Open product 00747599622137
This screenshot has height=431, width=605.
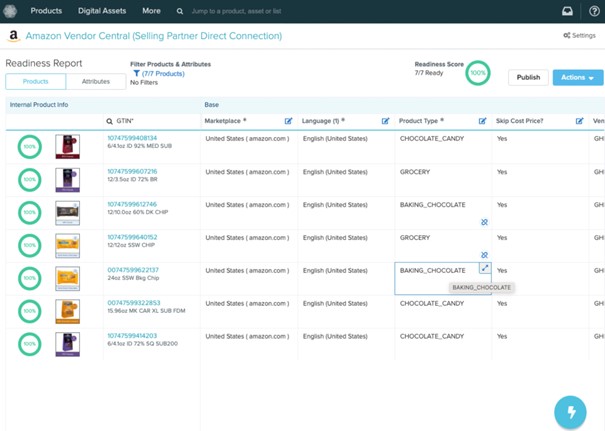pyautogui.click(x=133, y=270)
